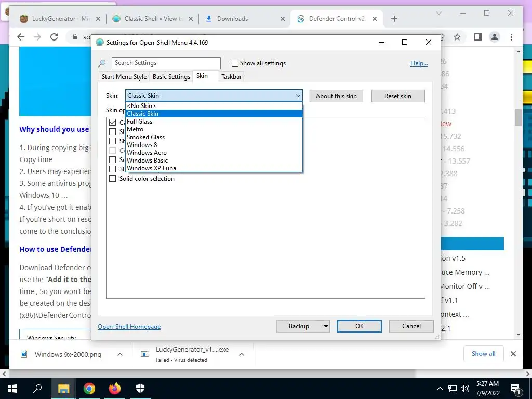Open File Explorer from taskbar
This screenshot has height=399, width=532.
(x=63, y=389)
